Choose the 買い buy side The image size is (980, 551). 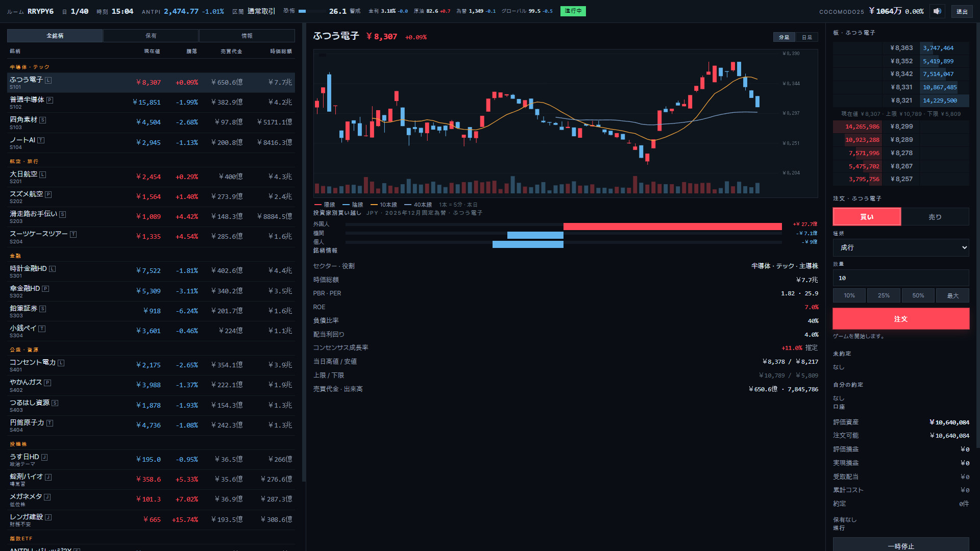(x=867, y=217)
